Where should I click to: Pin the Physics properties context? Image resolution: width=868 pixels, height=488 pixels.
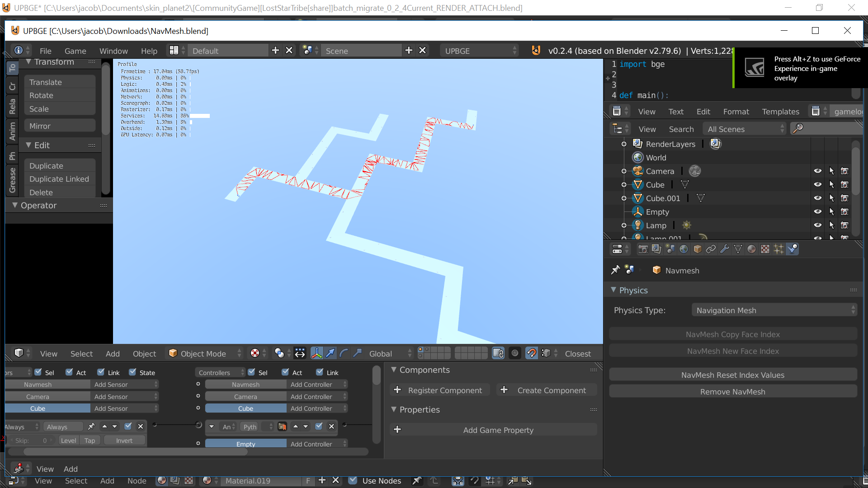(615, 270)
